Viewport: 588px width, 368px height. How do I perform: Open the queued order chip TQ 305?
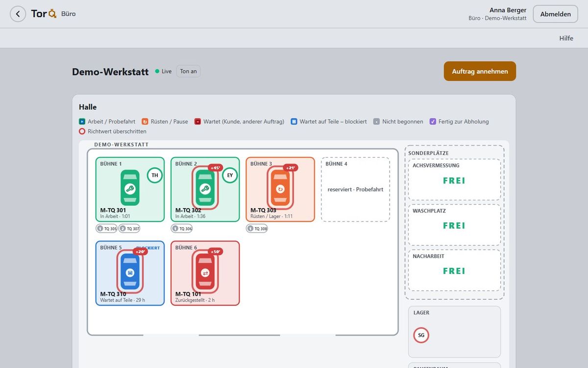click(x=107, y=229)
